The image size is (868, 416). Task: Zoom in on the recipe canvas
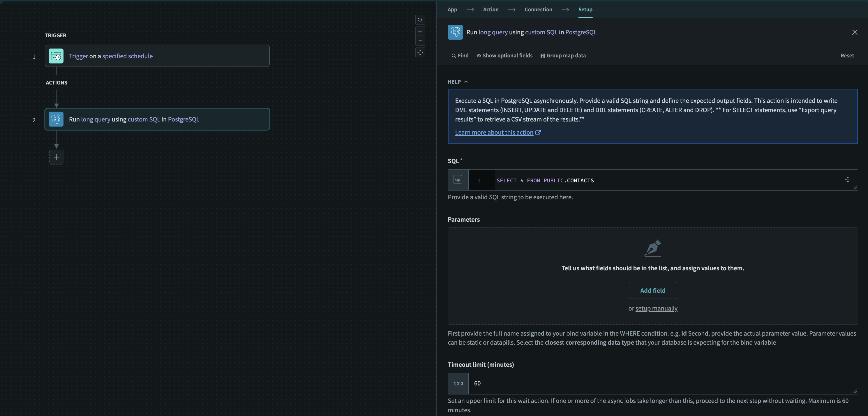pos(420,32)
